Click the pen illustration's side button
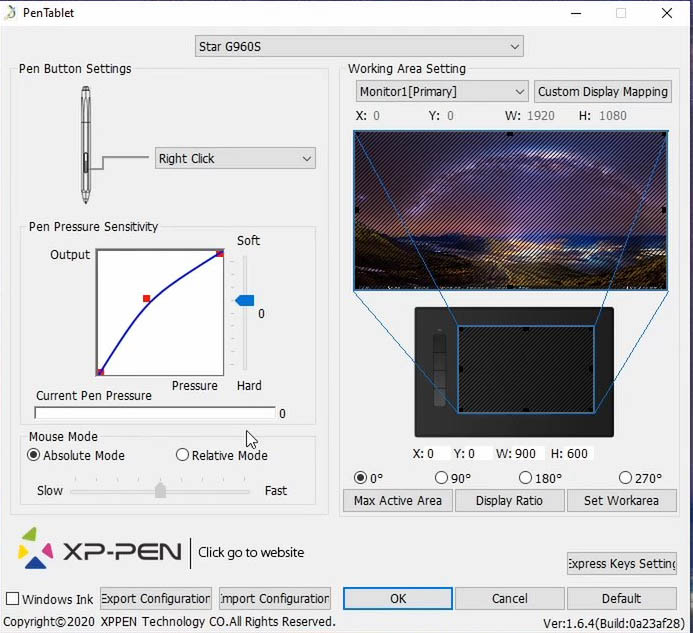693x633 pixels. coord(86,163)
